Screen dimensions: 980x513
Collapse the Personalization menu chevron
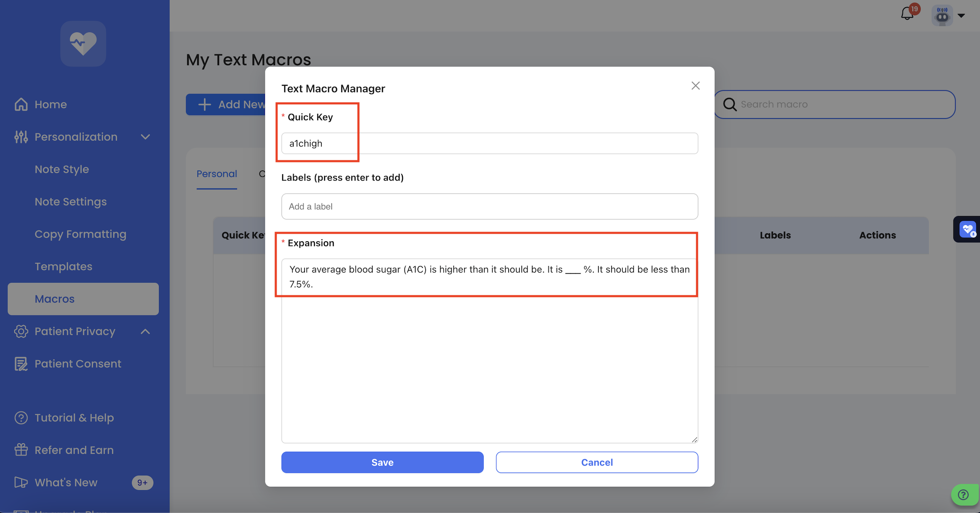(145, 137)
